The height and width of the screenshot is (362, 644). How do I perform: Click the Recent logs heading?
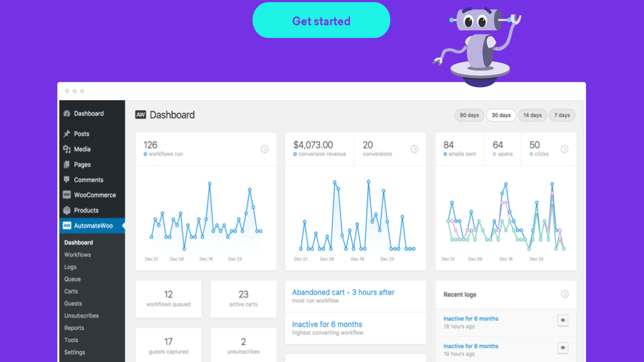pos(459,294)
